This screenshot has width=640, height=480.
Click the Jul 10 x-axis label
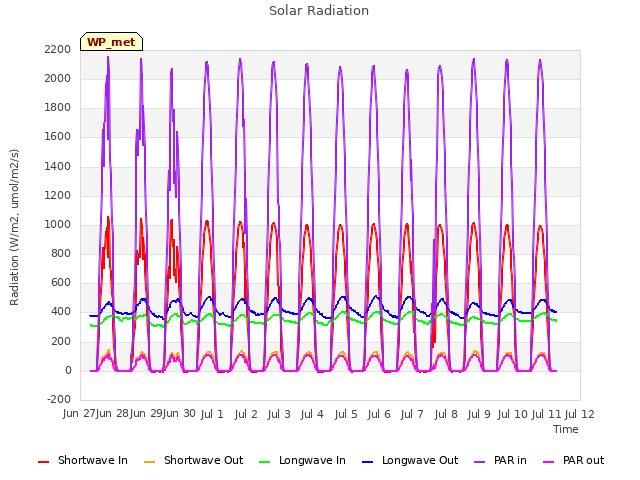[513, 414]
